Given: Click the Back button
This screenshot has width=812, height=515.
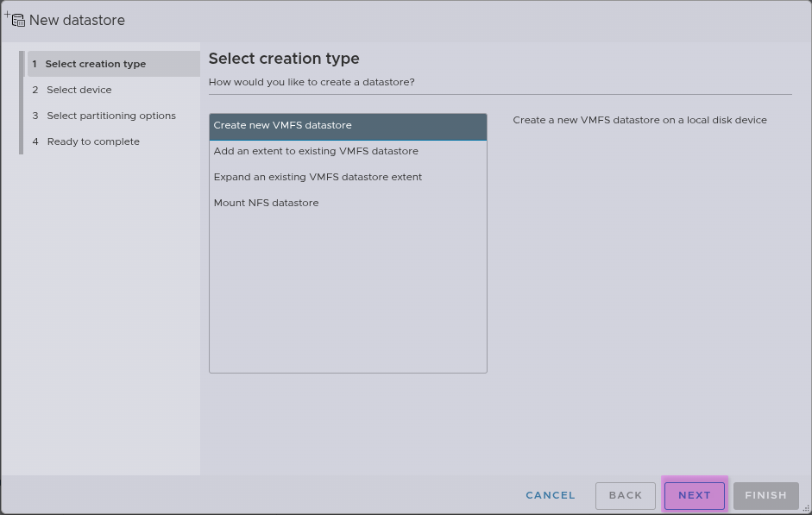Looking at the screenshot, I should (x=625, y=495).
